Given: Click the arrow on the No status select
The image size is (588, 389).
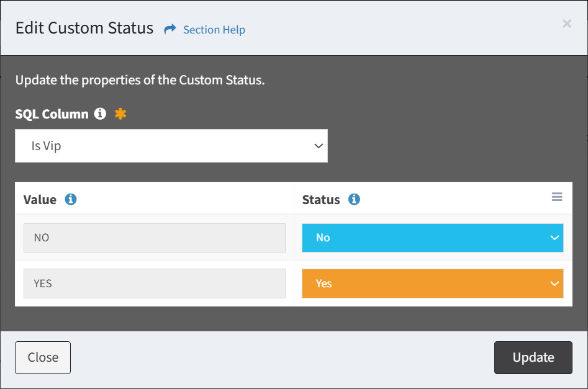Looking at the screenshot, I should tap(554, 238).
